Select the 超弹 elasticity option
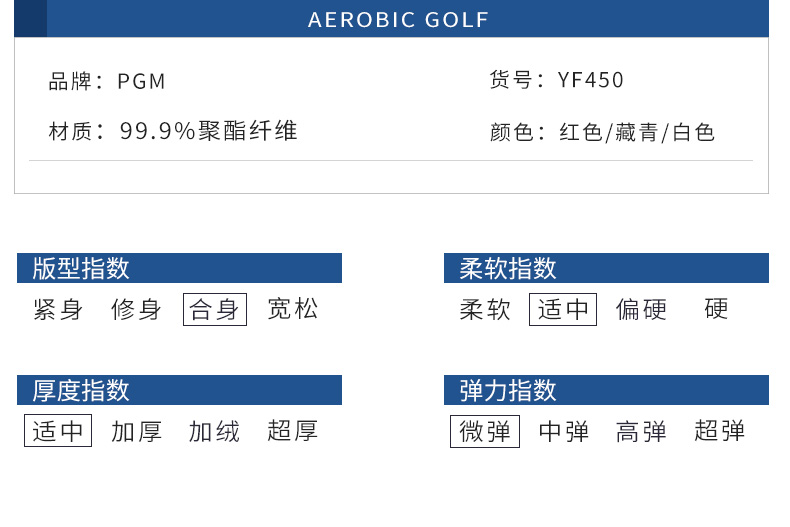 click(x=719, y=431)
